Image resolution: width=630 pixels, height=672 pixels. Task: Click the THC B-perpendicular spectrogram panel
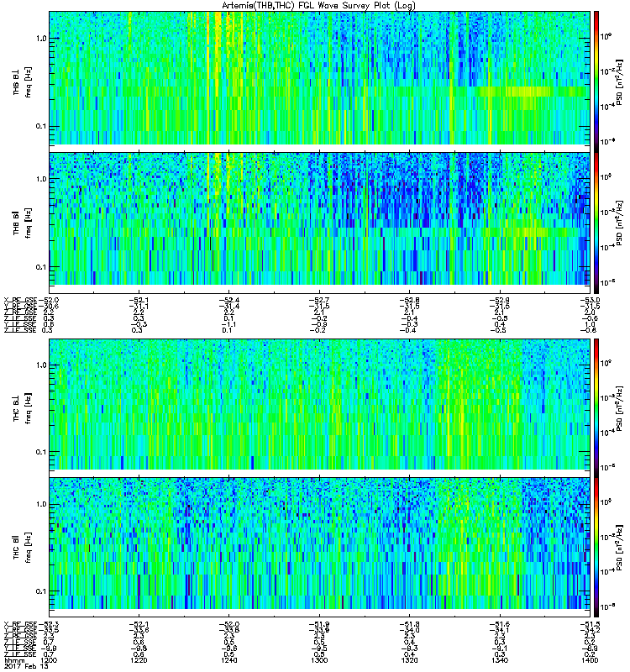[320, 404]
